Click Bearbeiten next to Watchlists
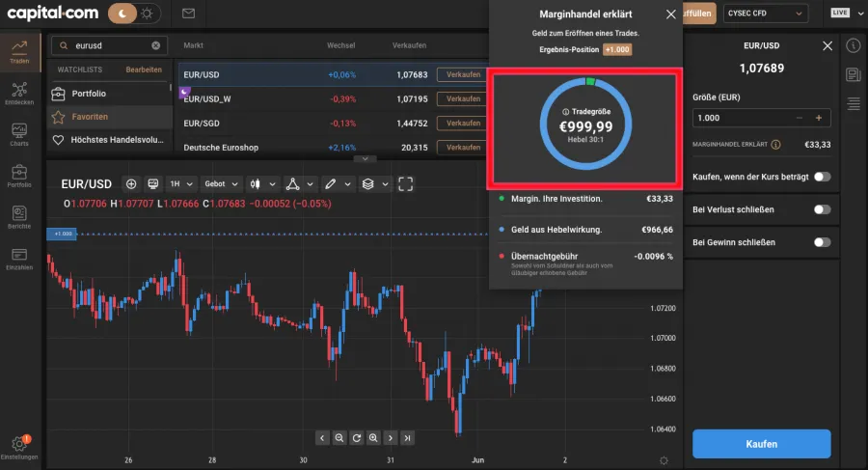This screenshot has width=868, height=470. 144,69
